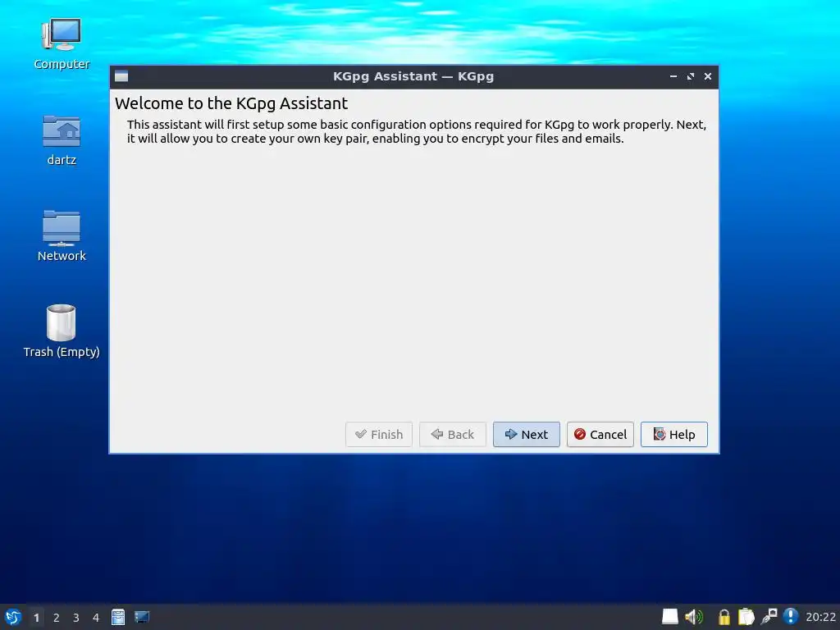Close the KGpg Assistant window
Viewport: 840px width, 630px height.
(x=708, y=76)
